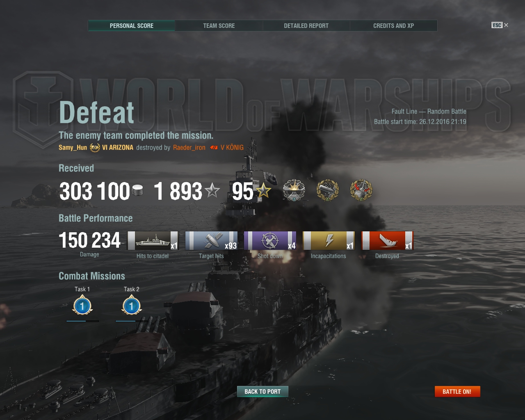525x420 pixels.
Task: Select the red Destroyed ribbon
Action: click(x=387, y=240)
